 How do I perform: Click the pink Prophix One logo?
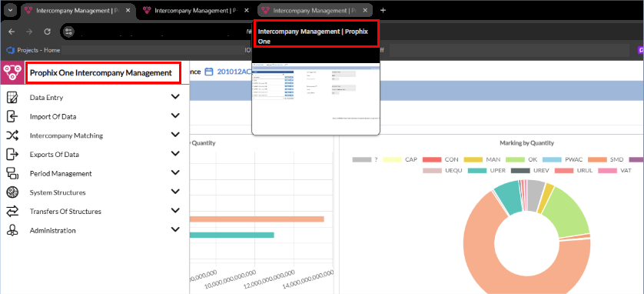[x=12, y=73]
